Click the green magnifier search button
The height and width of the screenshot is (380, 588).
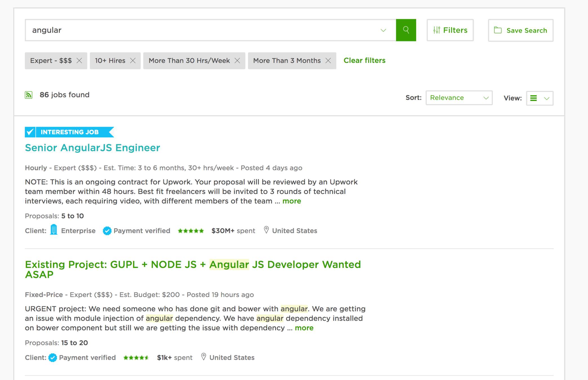(x=406, y=30)
